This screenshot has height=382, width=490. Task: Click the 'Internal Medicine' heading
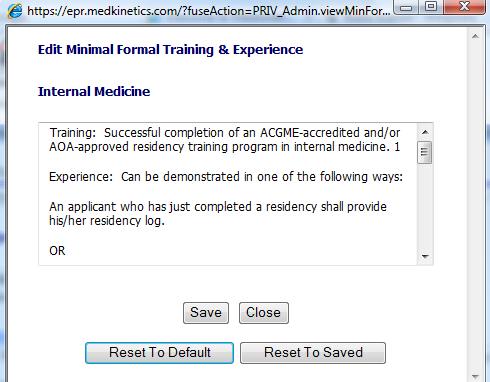pyautogui.click(x=94, y=91)
